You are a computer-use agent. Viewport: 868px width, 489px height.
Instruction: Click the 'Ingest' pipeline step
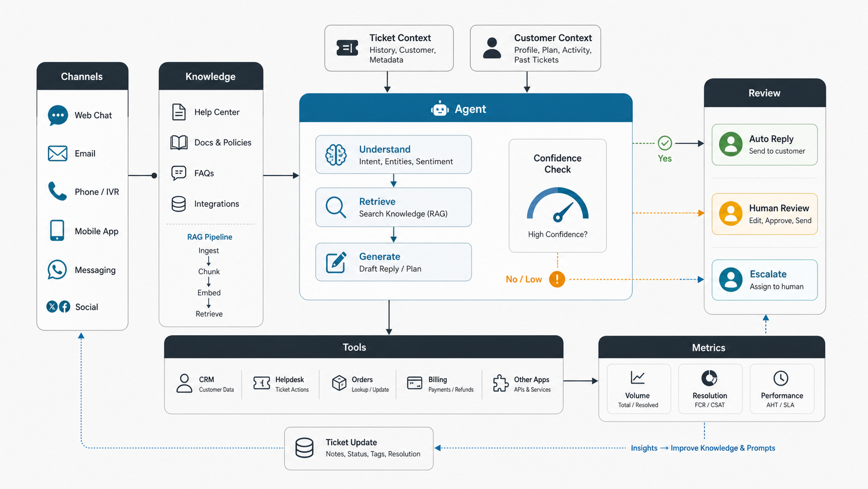(209, 250)
